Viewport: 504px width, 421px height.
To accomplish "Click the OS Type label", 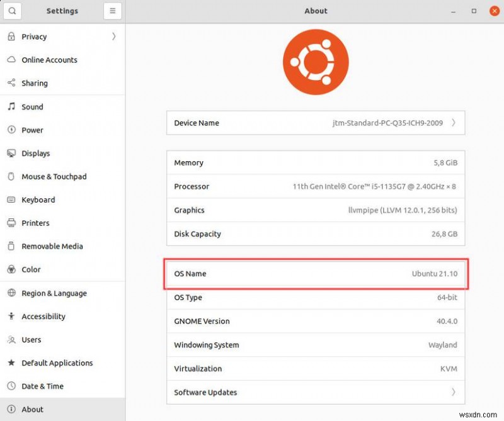I will (188, 298).
